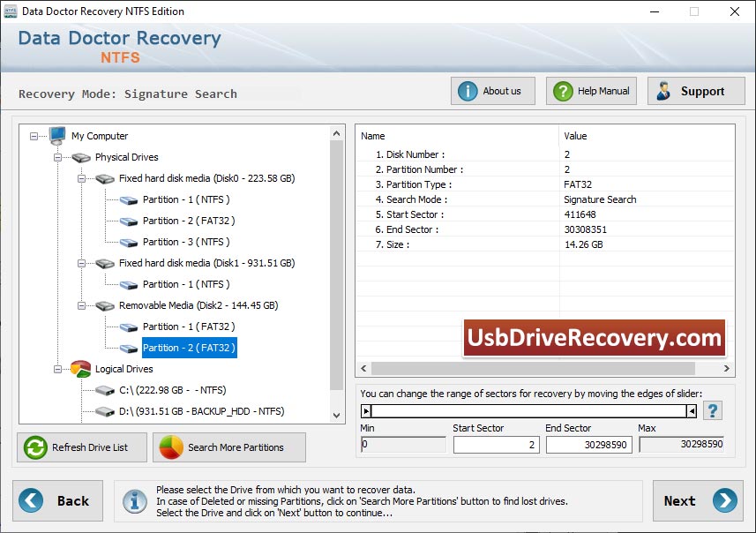This screenshot has height=533, width=756.
Task: Click the My Computer monitor icon
Action: coord(57,136)
